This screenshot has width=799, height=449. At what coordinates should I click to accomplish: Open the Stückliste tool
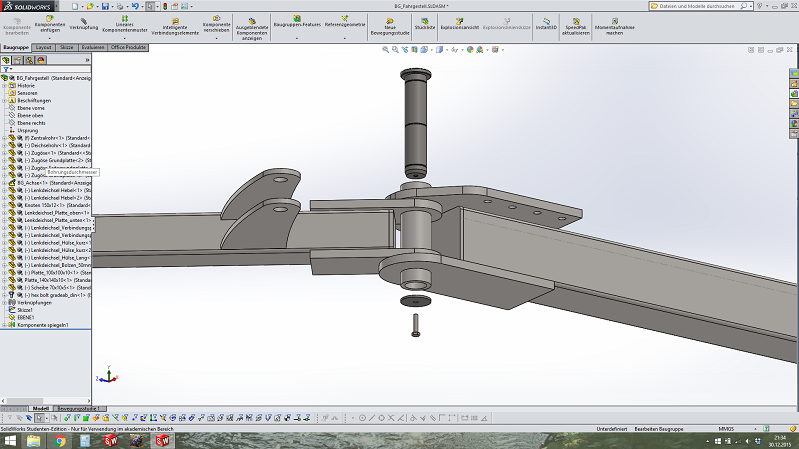click(424, 19)
